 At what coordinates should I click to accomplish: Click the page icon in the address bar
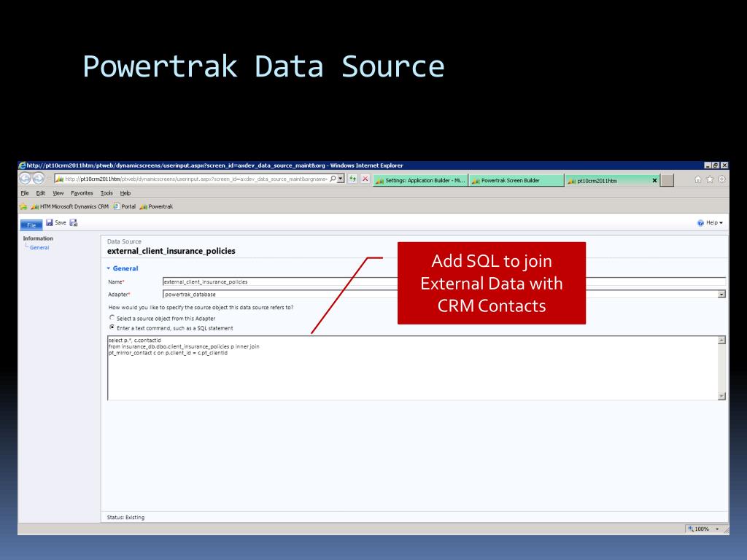59,179
